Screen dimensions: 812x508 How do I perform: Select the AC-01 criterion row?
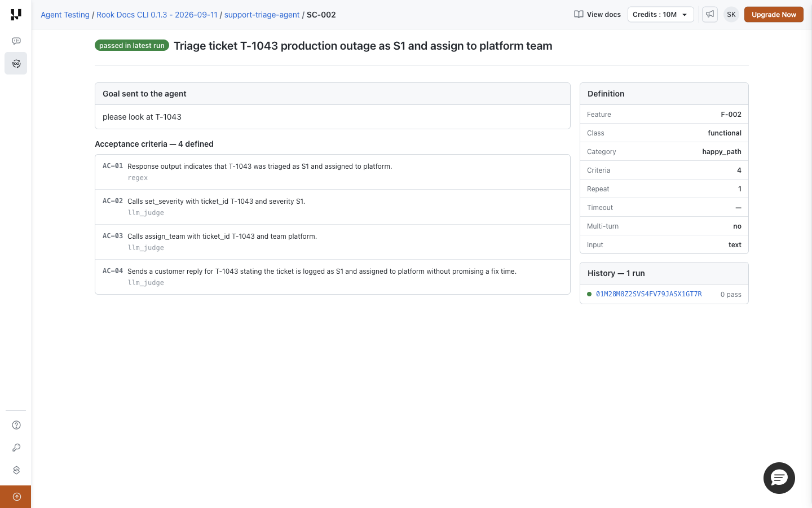pos(333,172)
